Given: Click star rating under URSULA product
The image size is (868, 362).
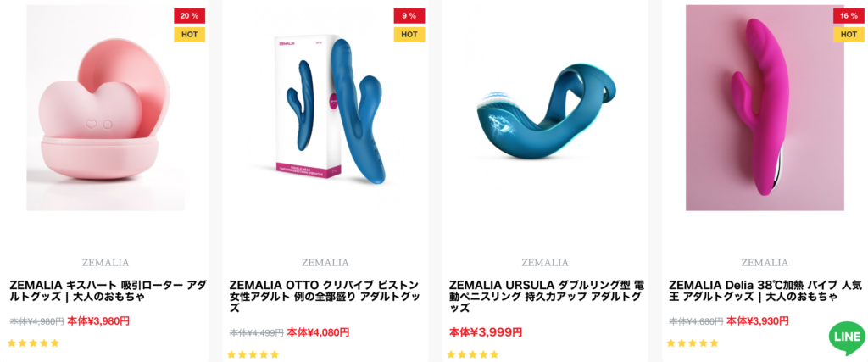Looking at the screenshot, I should pyautogui.click(x=473, y=354).
